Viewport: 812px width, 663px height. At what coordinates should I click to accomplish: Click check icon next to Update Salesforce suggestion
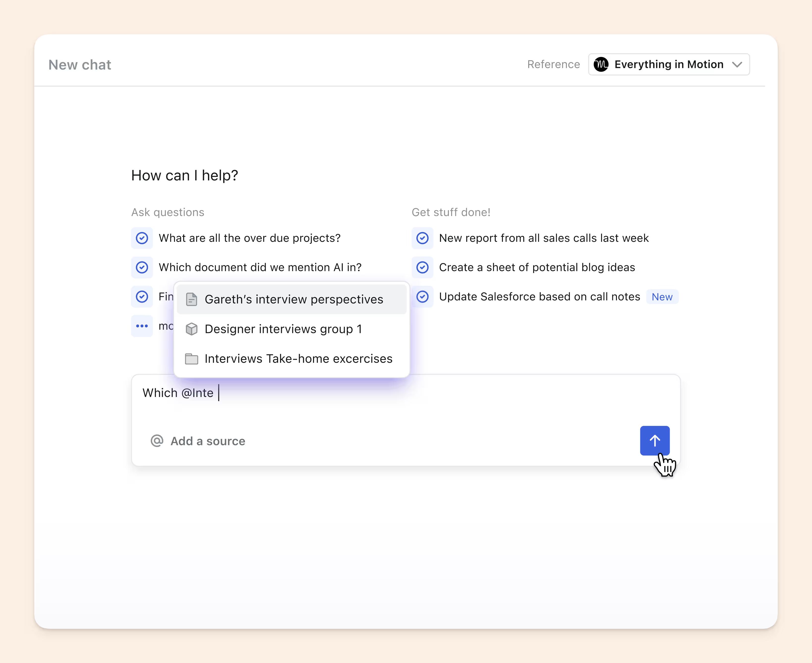[422, 296]
